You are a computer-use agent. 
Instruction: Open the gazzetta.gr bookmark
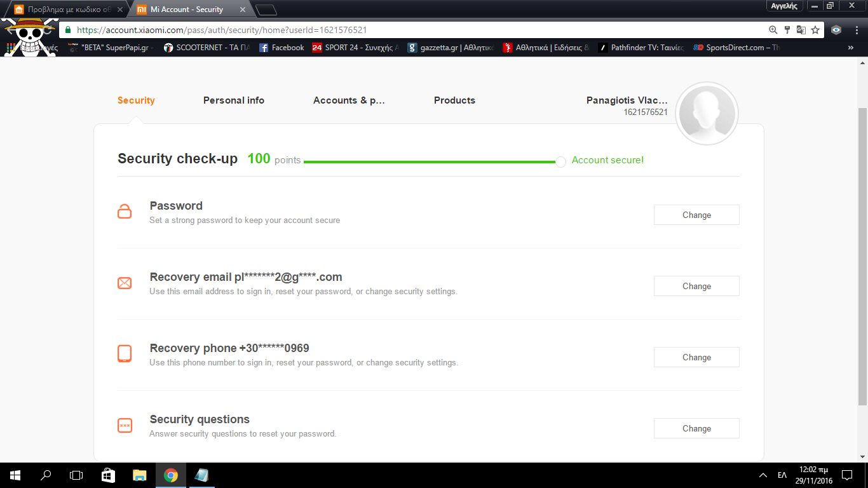(451, 48)
